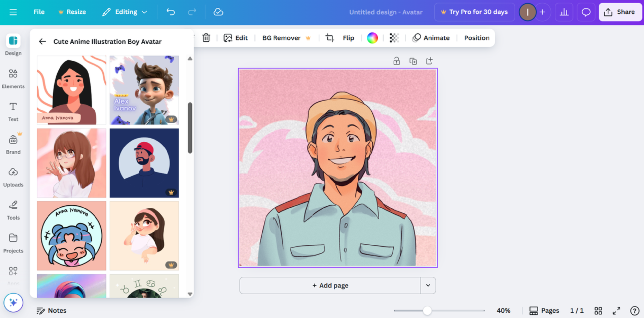Enter fullscreen present mode

click(617, 310)
